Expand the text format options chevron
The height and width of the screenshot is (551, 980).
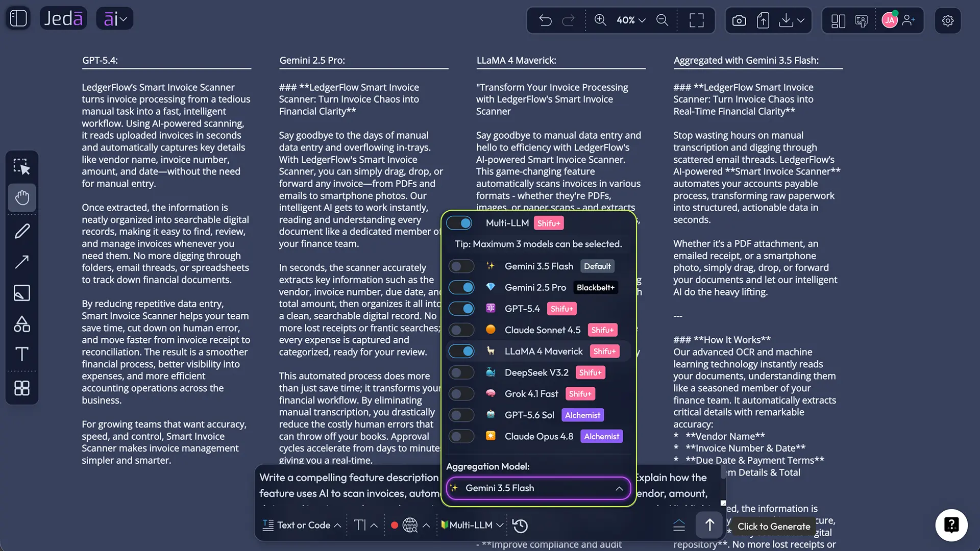click(x=374, y=525)
